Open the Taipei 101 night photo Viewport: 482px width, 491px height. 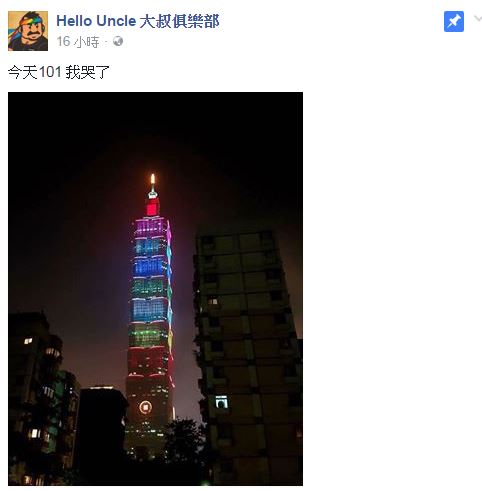pyautogui.click(x=155, y=289)
